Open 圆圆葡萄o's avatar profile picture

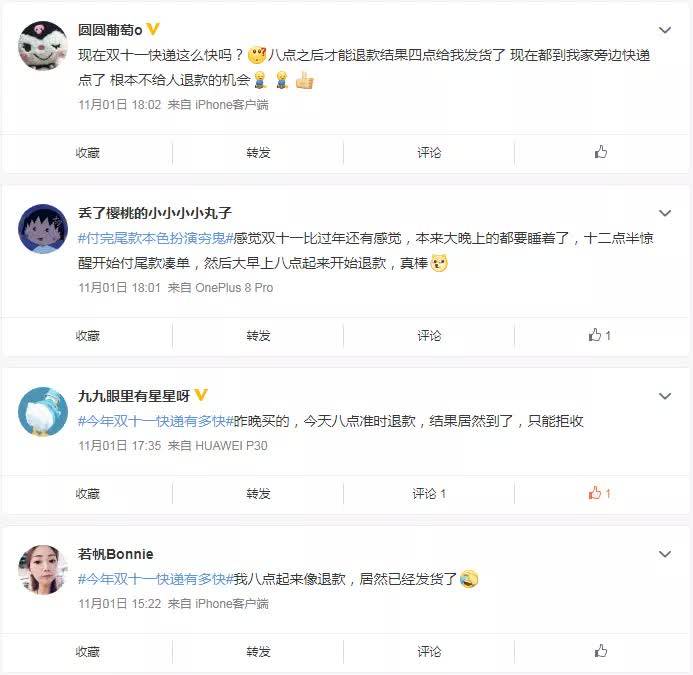click(42, 46)
